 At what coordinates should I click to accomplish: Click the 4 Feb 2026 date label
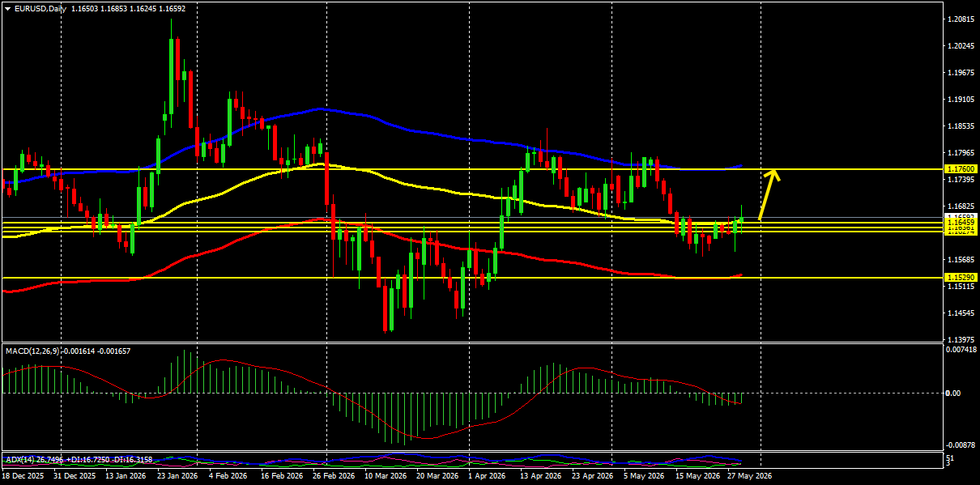pyautogui.click(x=230, y=477)
